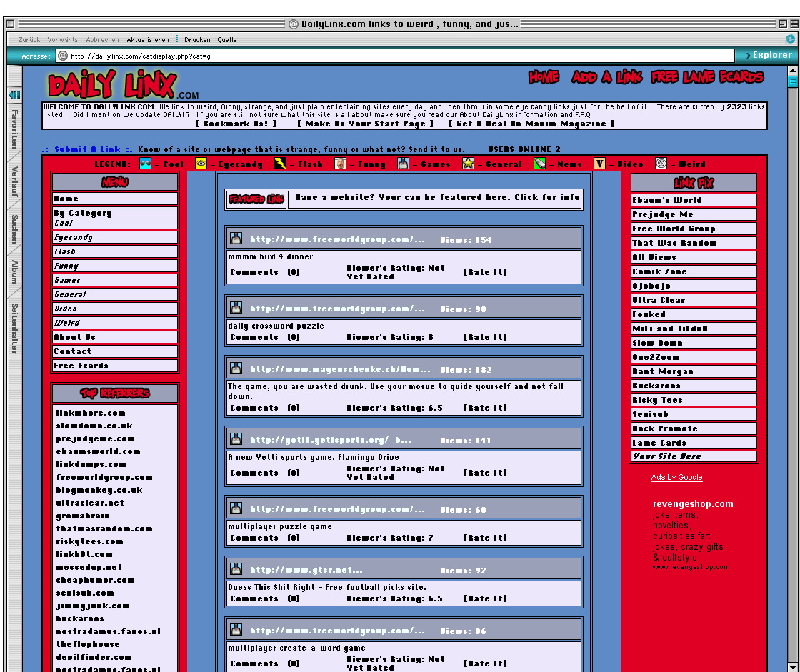Click Rate It for crossword puzzle entry
Screen dimensions: 800x672
(x=485, y=337)
